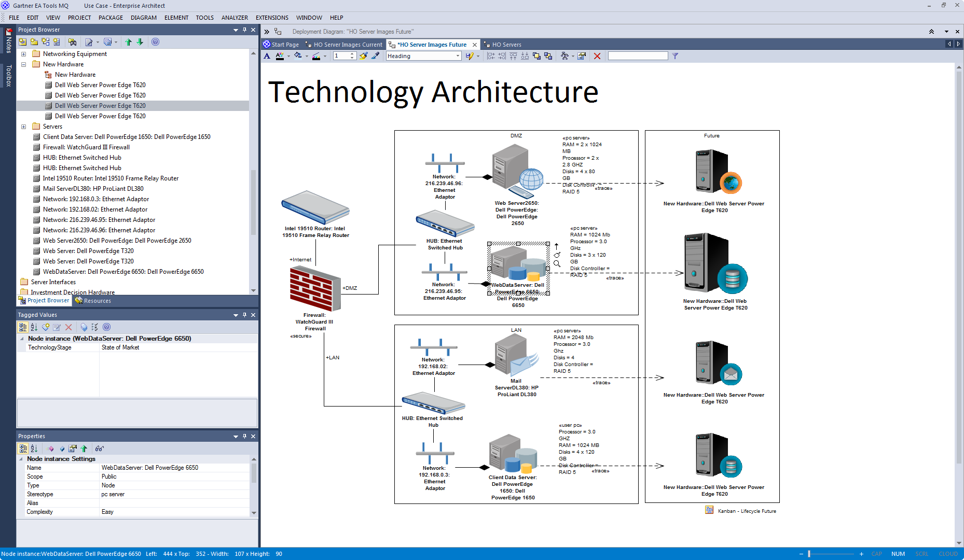Collapse the New Hardware folder in Project Browser
964x560 pixels.
click(x=24, y=64)
